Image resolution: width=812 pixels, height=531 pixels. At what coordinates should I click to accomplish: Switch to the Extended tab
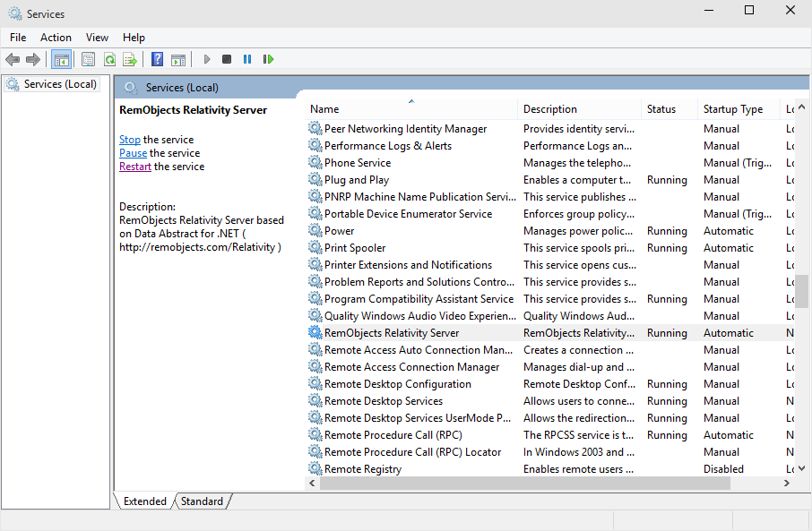point(144,501)
